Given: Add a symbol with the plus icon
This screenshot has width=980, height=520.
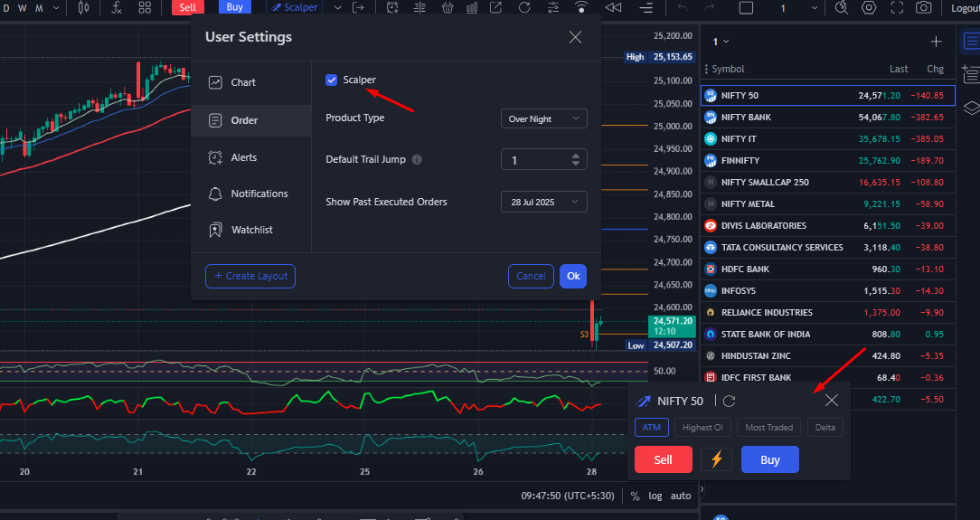Looking at the screenshot, I should 936,42.
